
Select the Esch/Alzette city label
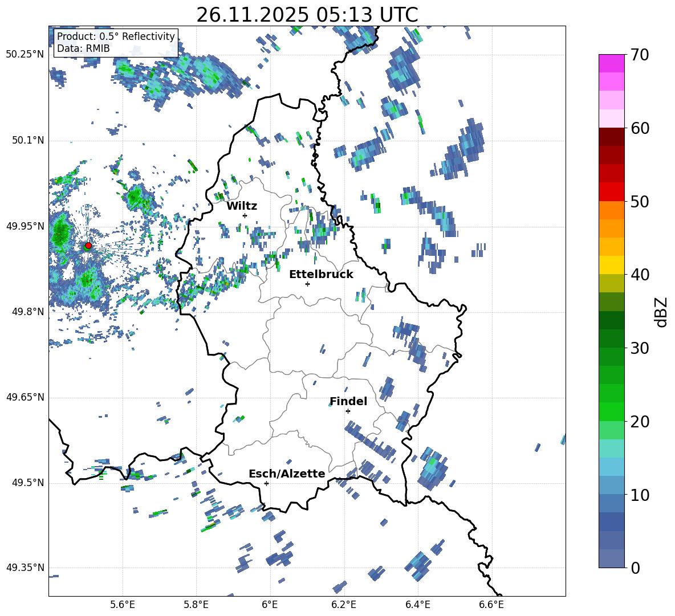287,474
